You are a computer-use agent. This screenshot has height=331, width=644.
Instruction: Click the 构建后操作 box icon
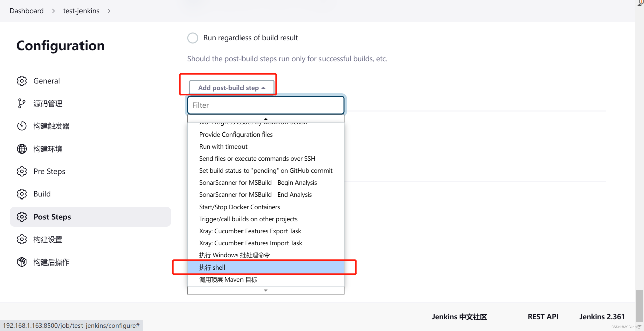point(22,262)
